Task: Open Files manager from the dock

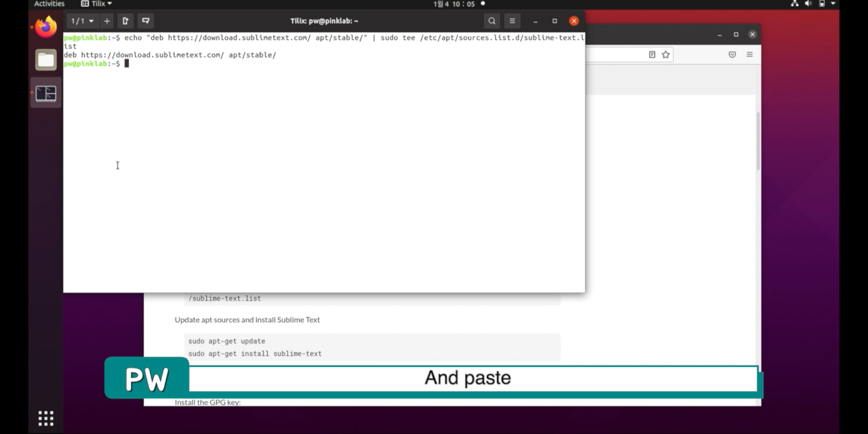Action: click(46, 60)
